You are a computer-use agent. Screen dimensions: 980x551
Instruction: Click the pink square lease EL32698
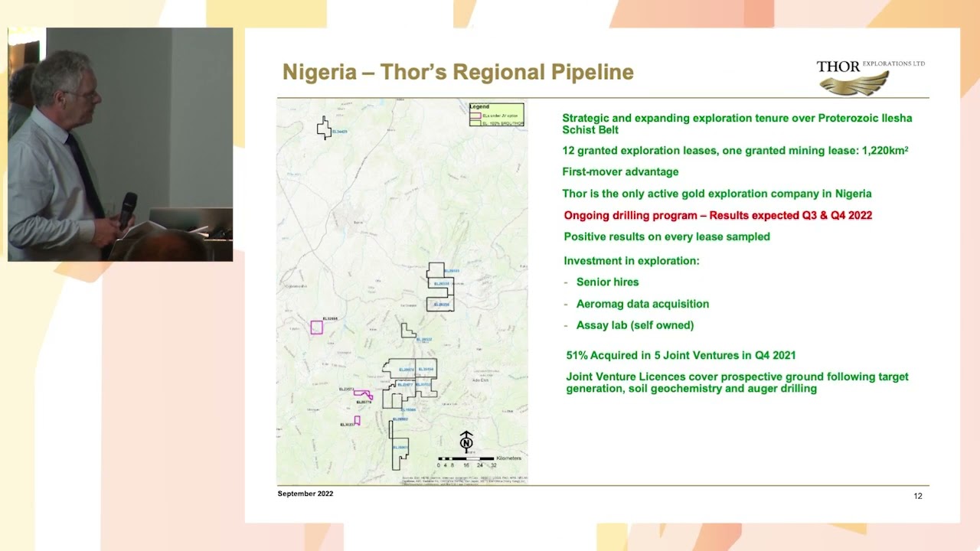pos(317,328)
